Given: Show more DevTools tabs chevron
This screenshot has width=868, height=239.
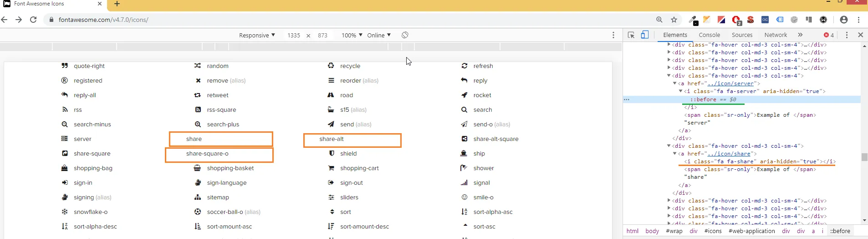Looking at the screenshot, I should pyautogui.click(x=800, y=35).
